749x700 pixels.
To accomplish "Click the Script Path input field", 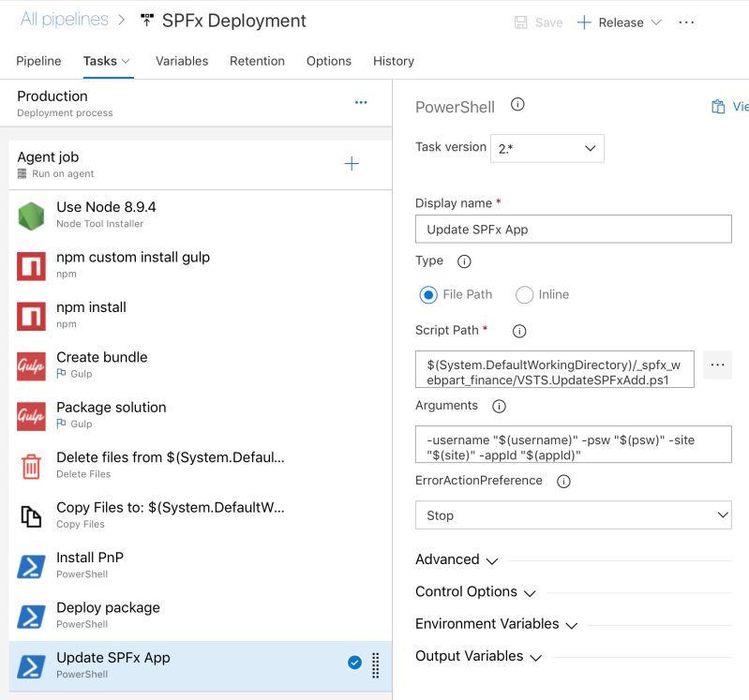I will (555, 369).
